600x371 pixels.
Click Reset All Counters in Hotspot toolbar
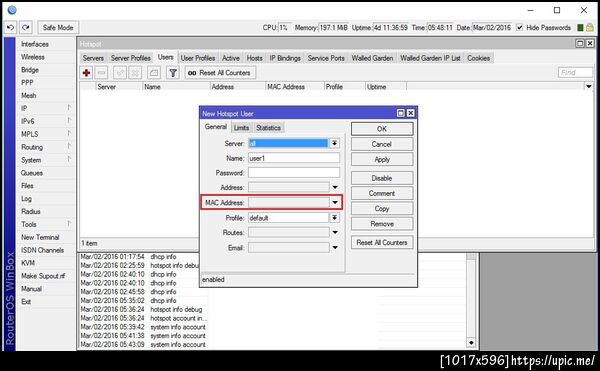(220, 73)
